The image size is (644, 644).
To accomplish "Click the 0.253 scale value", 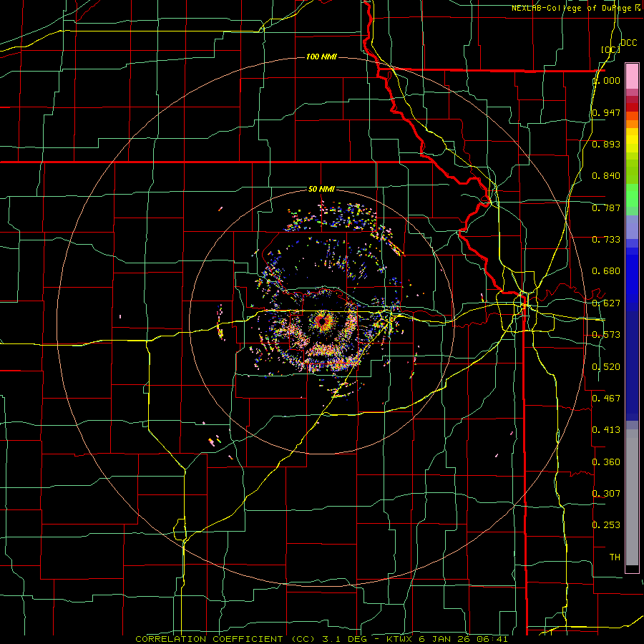I will pyautogui.click(x=606, y=525).
